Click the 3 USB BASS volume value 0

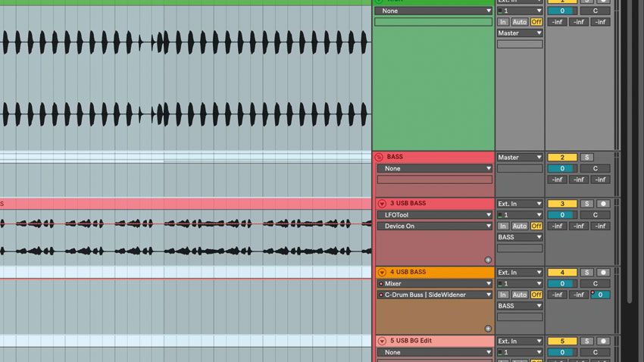(x=562, y=214)
